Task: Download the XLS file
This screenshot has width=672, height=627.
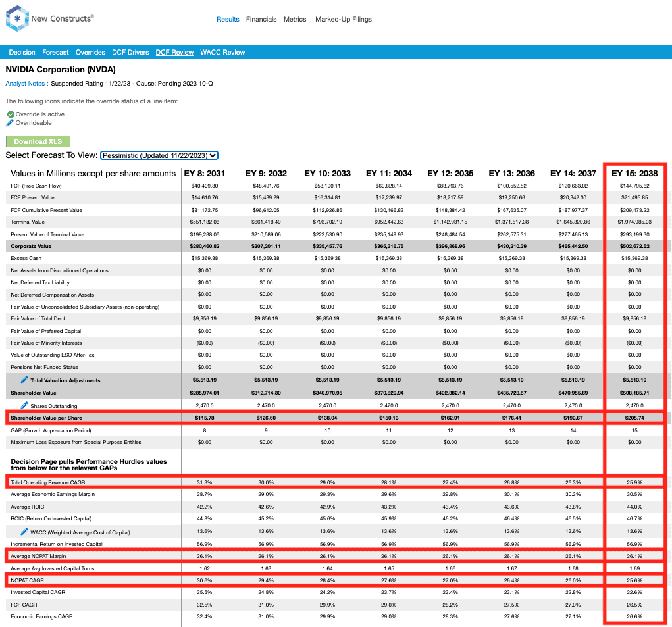Action: coord(38,141)
